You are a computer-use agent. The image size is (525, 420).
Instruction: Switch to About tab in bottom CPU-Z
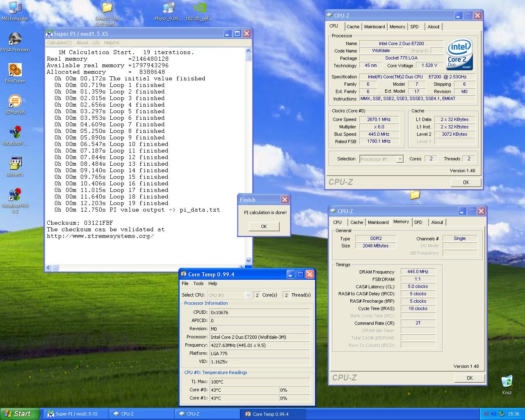(437, 222)
